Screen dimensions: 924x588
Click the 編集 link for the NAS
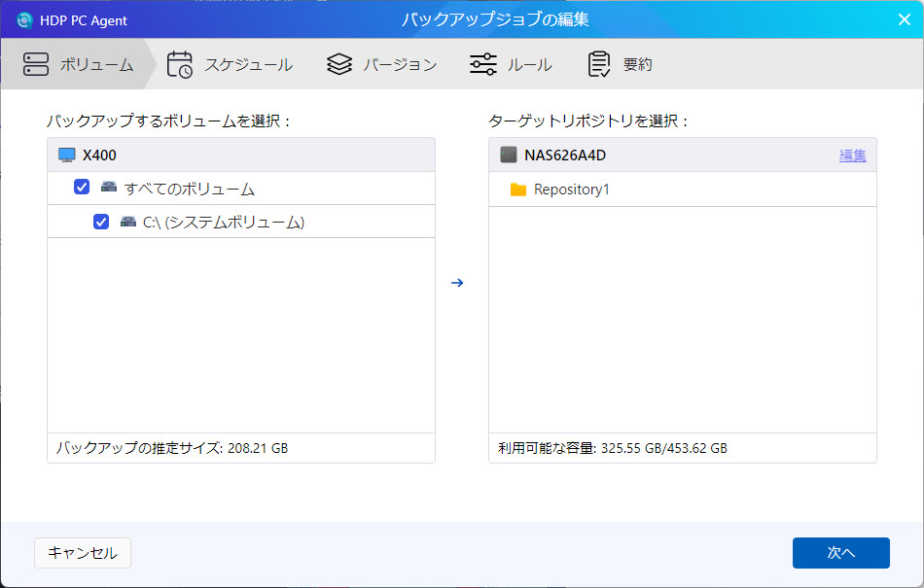click(x=852, y=155)
